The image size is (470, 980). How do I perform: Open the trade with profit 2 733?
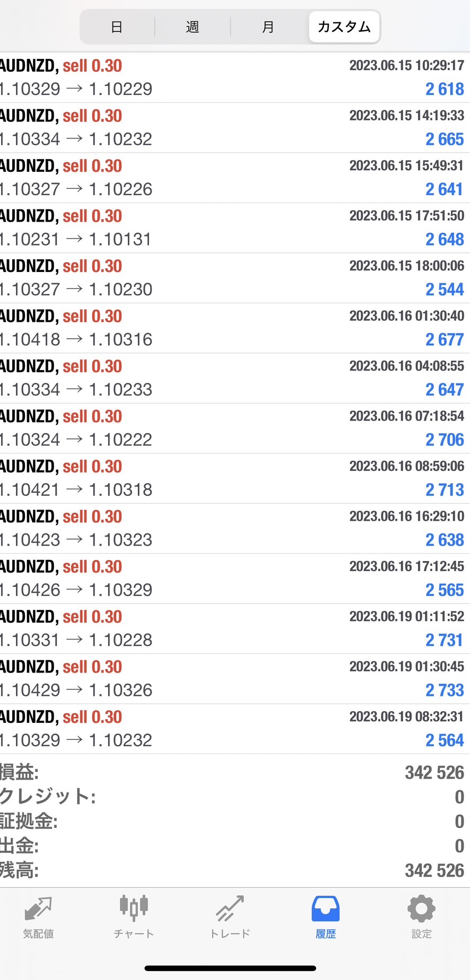(235, 679)
